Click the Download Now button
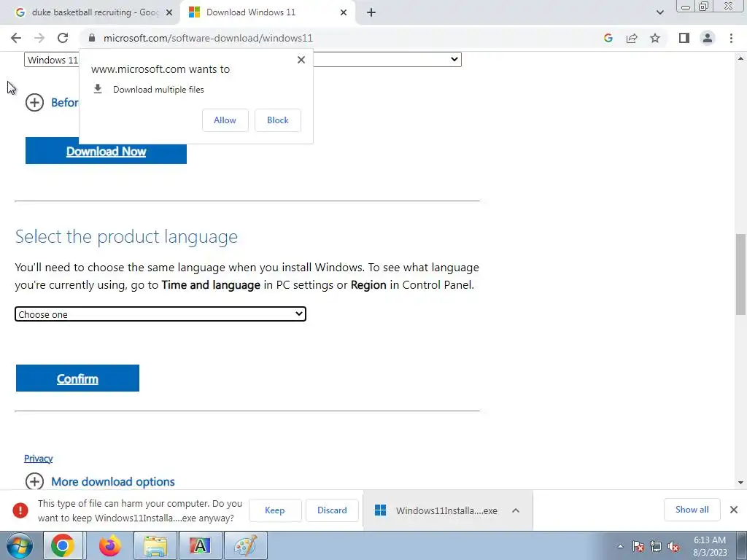The image size is (747, 560). (106, 151)
